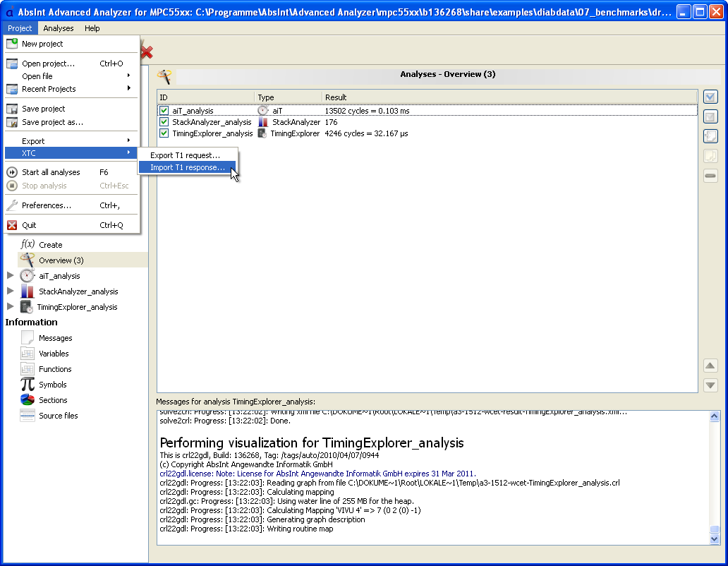Click the New project icon in menu
728x566 pixels.
[12, 43]
